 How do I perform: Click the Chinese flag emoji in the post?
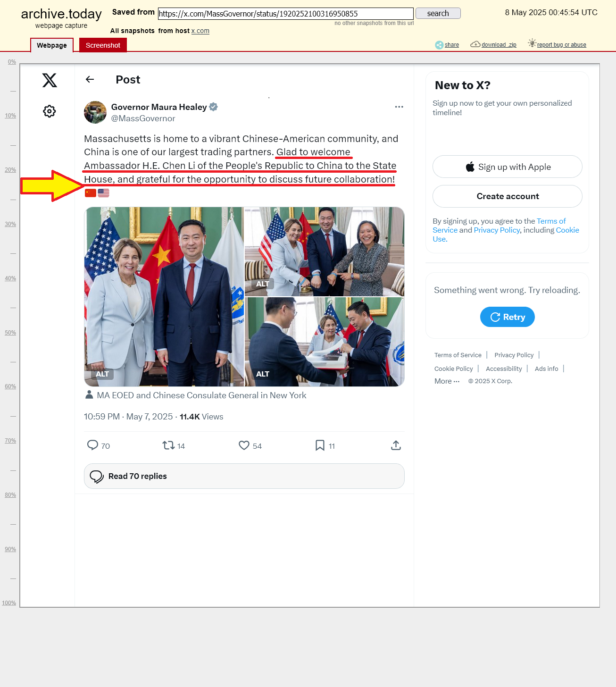tap(91, 193)
